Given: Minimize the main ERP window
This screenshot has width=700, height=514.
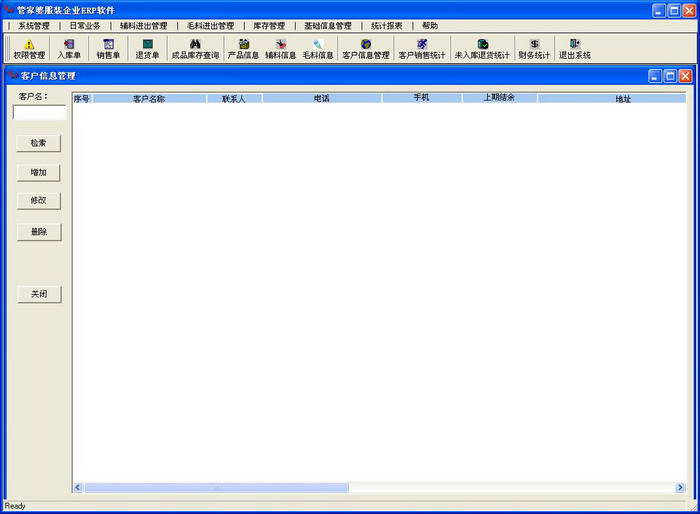Looking at the screenshot, I should pos(659,11).
